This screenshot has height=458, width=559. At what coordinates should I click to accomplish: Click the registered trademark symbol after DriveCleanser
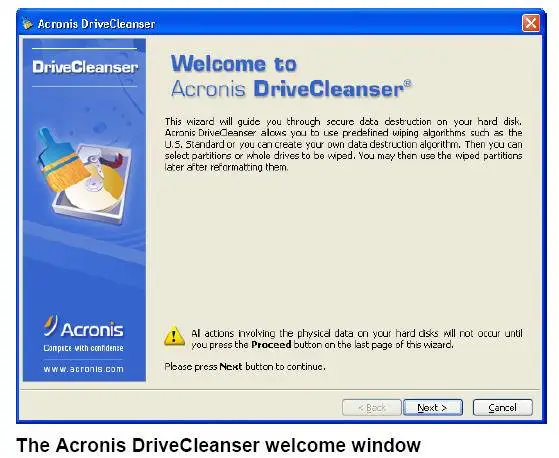(x=408, y=84)
